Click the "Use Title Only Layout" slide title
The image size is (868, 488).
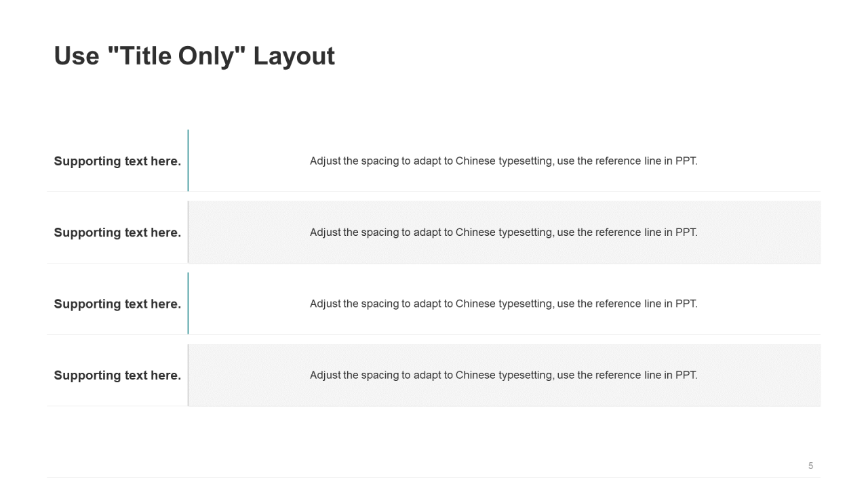(x=194, y=56)
